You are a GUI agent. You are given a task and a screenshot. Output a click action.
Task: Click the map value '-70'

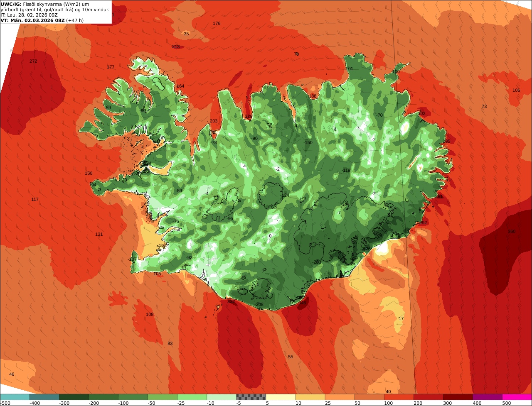point(379,115)
